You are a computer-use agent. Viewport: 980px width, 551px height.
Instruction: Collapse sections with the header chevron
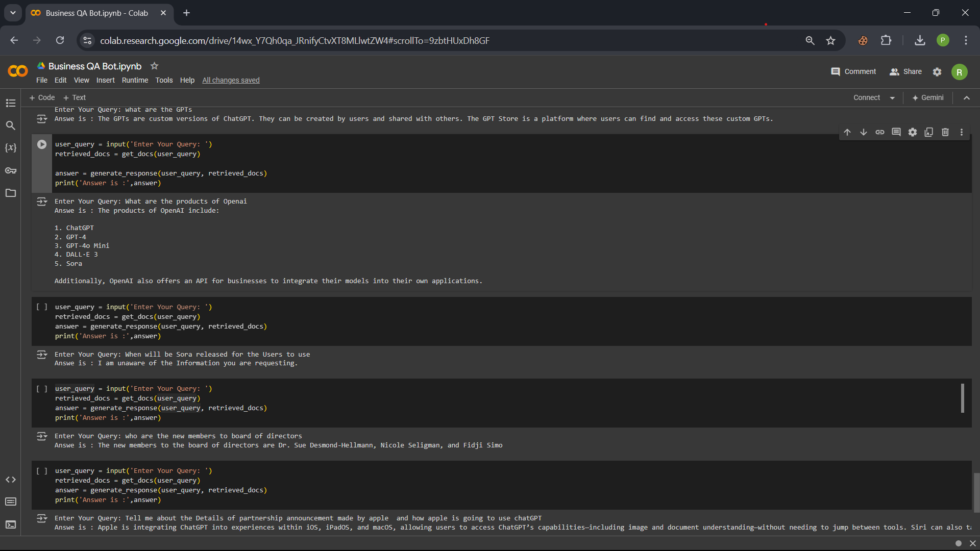click(966, 97)
